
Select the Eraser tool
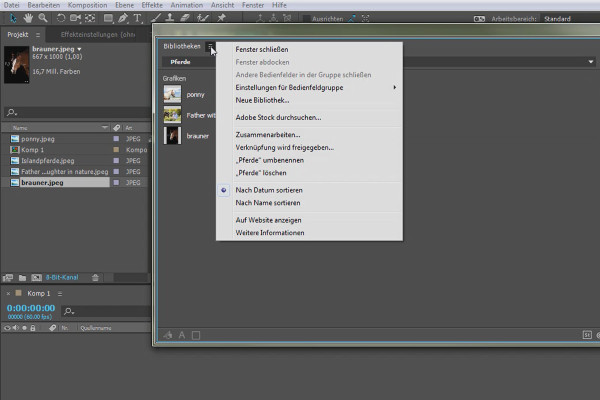tap(185, 18)
